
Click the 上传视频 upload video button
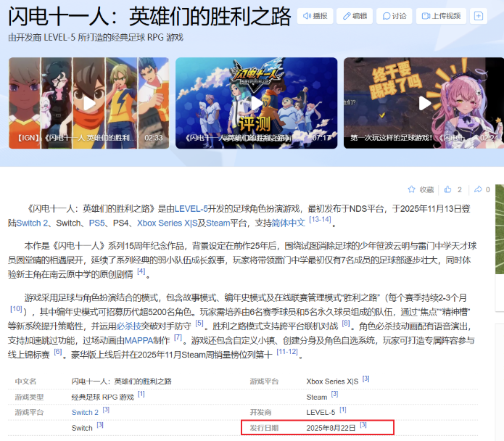coord(441,16)
